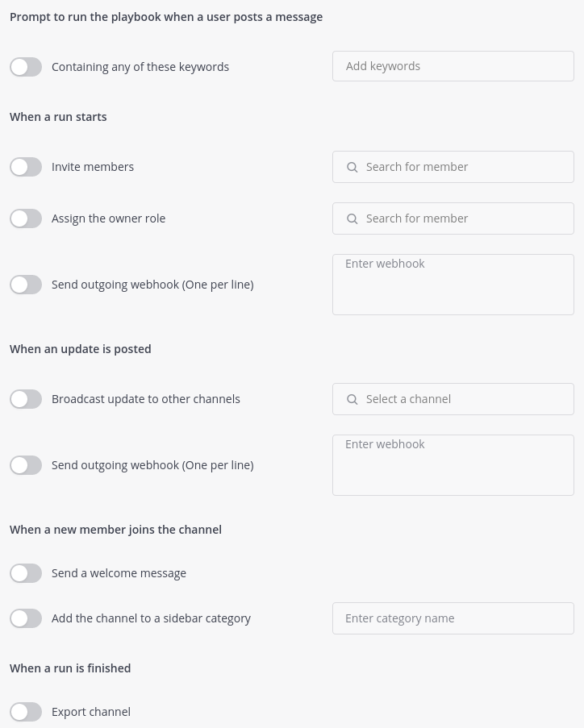Click the update-posted Enter webhook text area
The image size is (584, 728).
tap(453, 464)
